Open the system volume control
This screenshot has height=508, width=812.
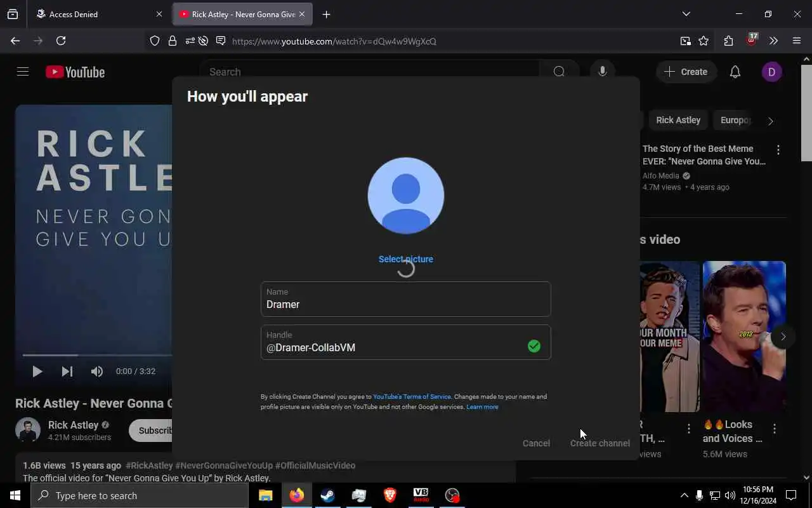pyautogui.click(x=730, y=495)
